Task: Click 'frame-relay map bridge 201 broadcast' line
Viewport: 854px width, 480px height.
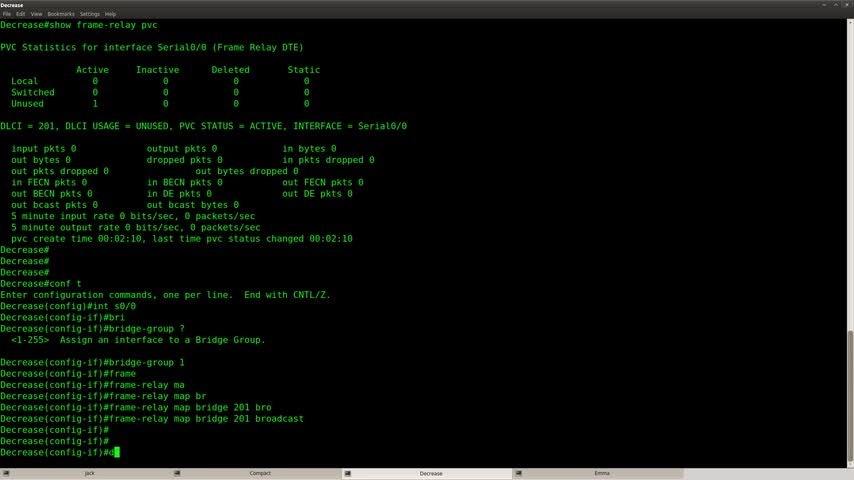Action: click(x=152, y=419)
